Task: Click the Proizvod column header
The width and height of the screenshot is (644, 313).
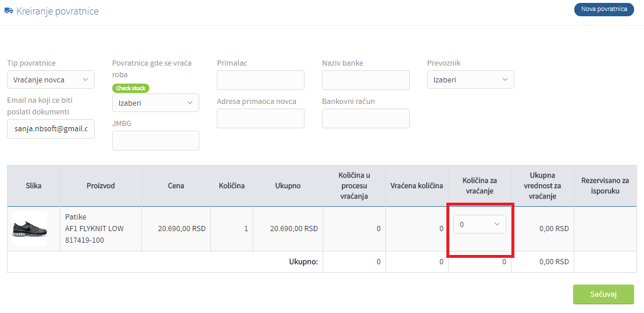Action: [101, 186]
